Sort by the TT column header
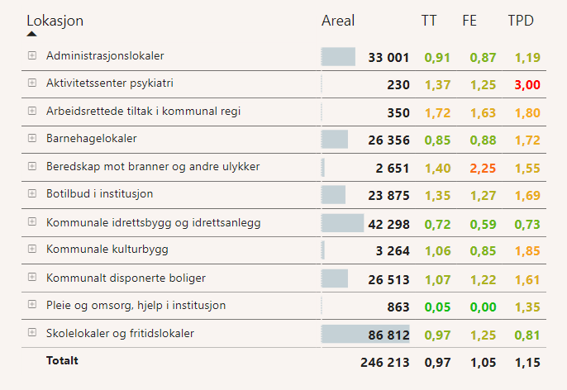This screenshot has height=390, width=567. [x=429, y=21]
